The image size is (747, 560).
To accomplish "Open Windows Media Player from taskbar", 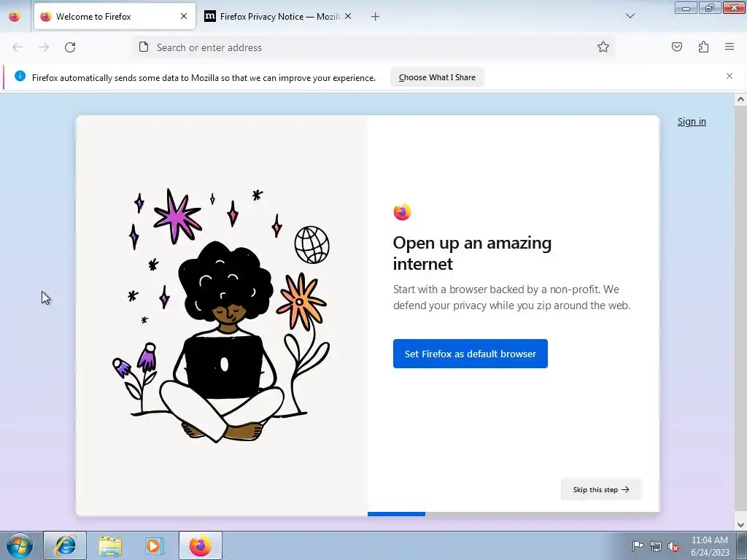I will 154,545.
